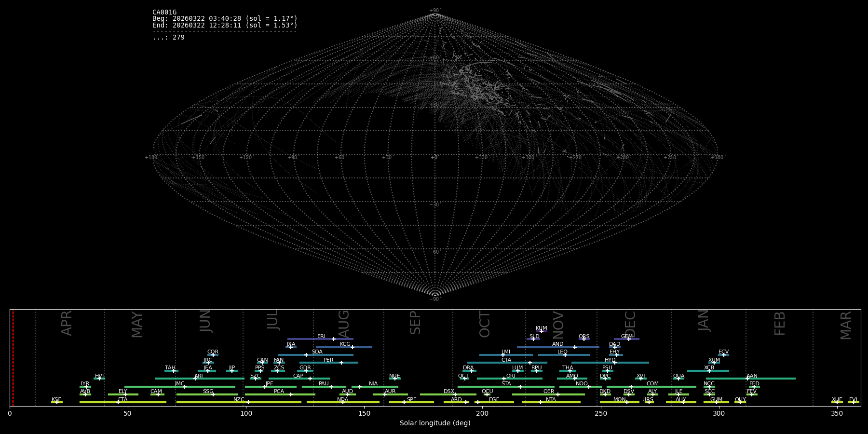Click the peak marker on the STA bar

point(520,387)
